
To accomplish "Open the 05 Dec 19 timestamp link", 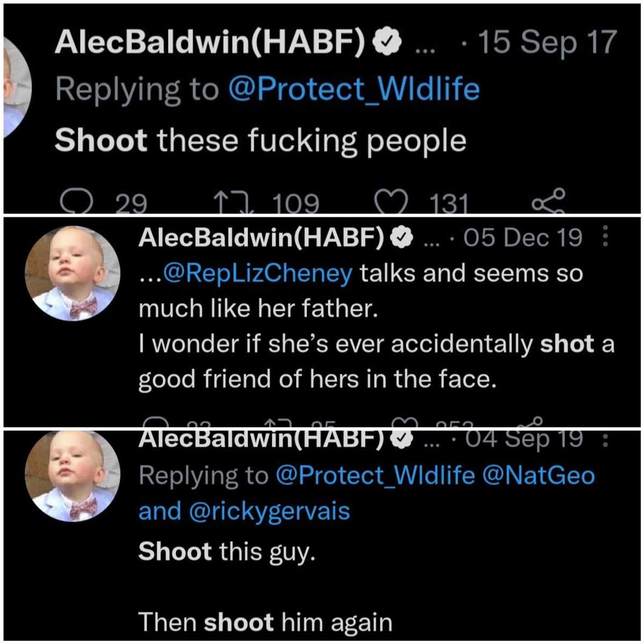I will pos(523,238).
